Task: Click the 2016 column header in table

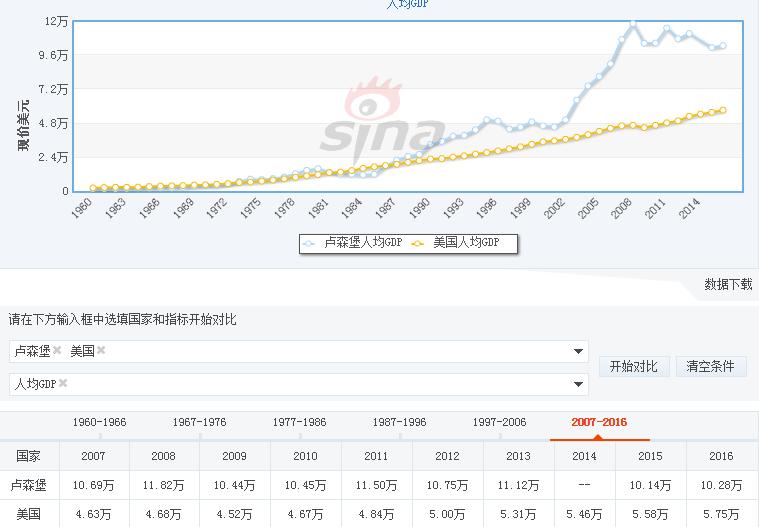Action: pyautogui.click(x=721, y=456)
